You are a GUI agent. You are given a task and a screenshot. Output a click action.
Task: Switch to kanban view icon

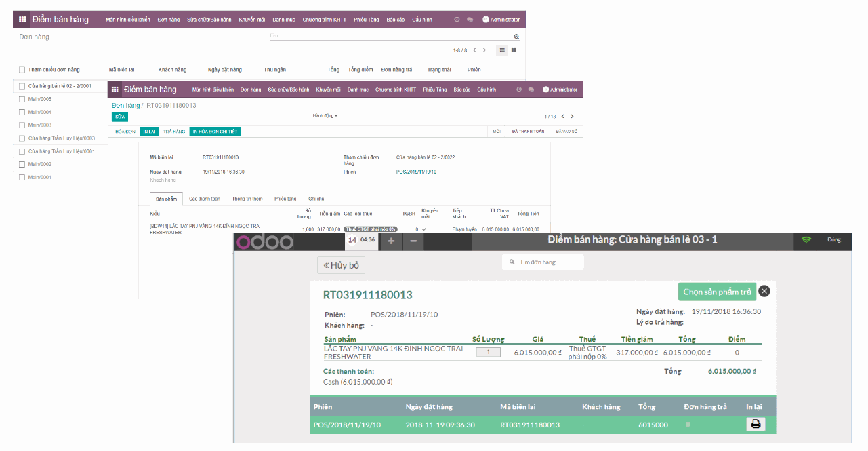click(514, 50)
